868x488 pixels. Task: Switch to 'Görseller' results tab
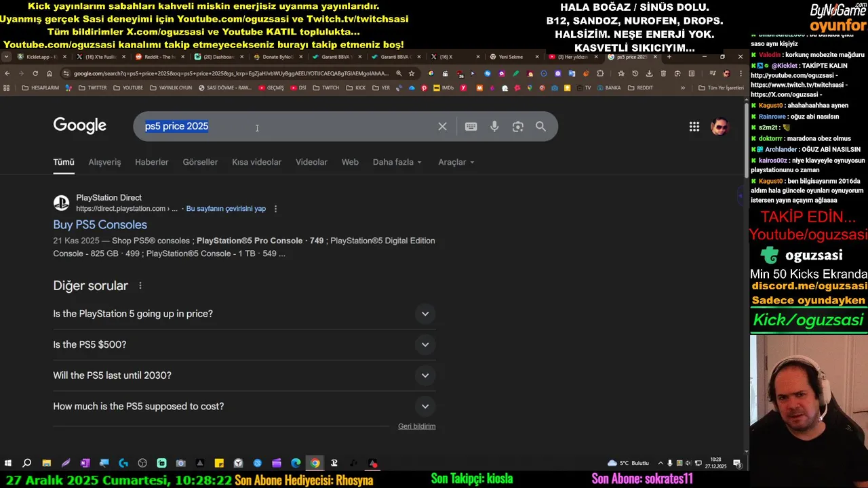tap(200, 162)
